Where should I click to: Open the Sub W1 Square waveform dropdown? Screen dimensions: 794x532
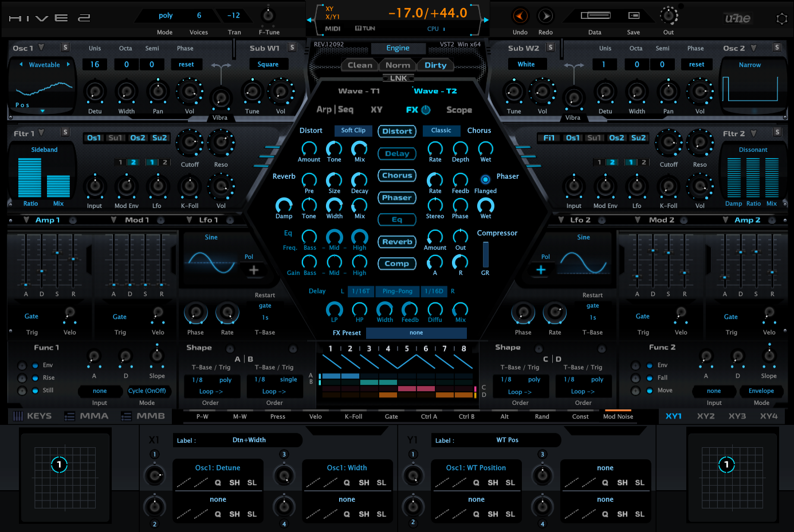268,64
